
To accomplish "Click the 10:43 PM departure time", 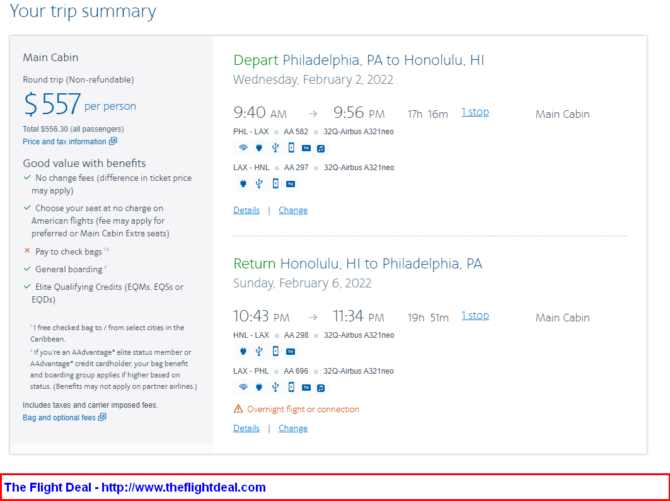I will coord(262,316).
